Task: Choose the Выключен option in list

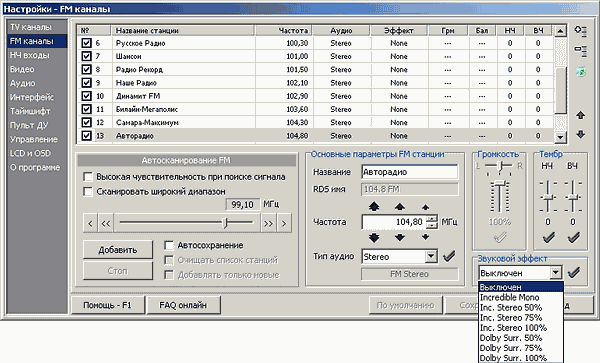Action: [521, 287]
